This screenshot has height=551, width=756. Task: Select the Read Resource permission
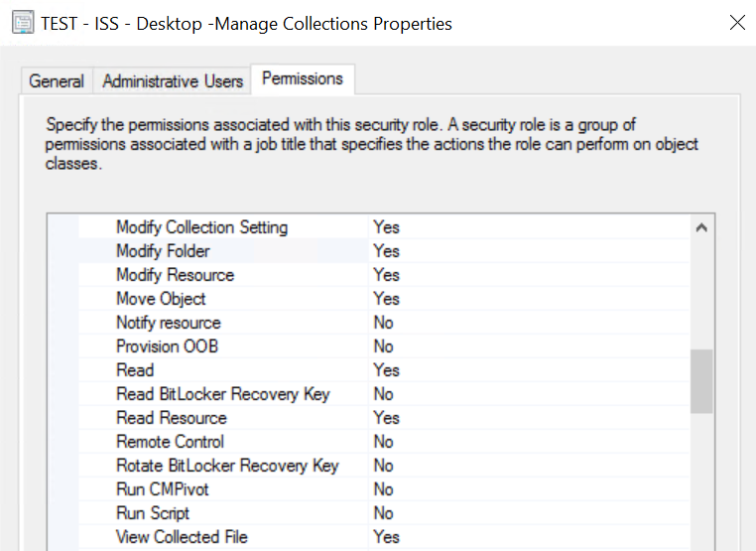pyautogui.click(x=384, y=418)
